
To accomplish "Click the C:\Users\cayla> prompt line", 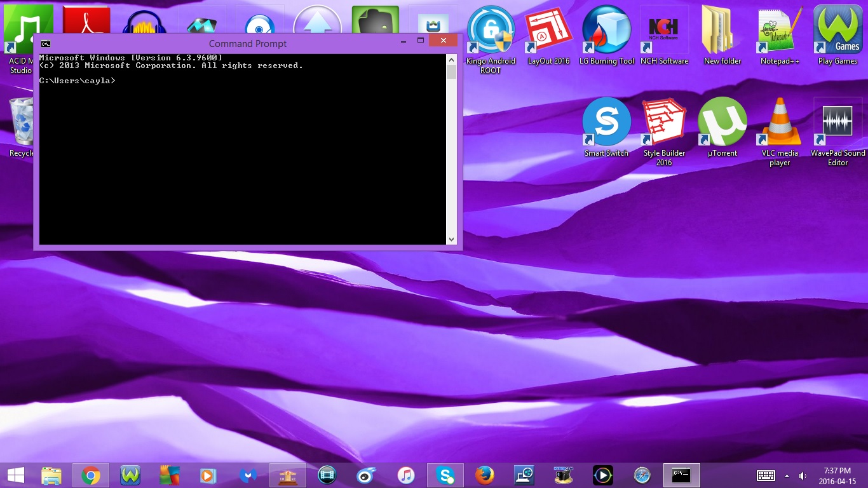I will coord(78,81).
